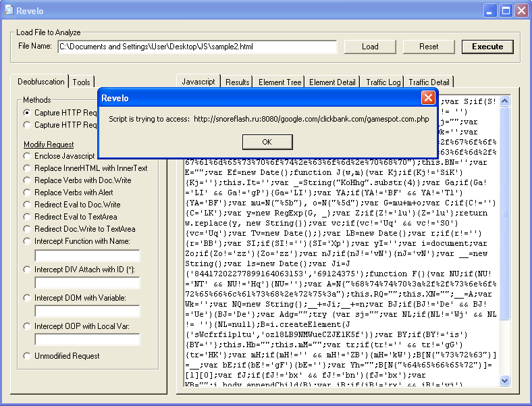Image resolution: width=532 pixels, height=406 pixels.
Task: Click the Reset button
Action: pyautogui.click(x=429, y=47)
